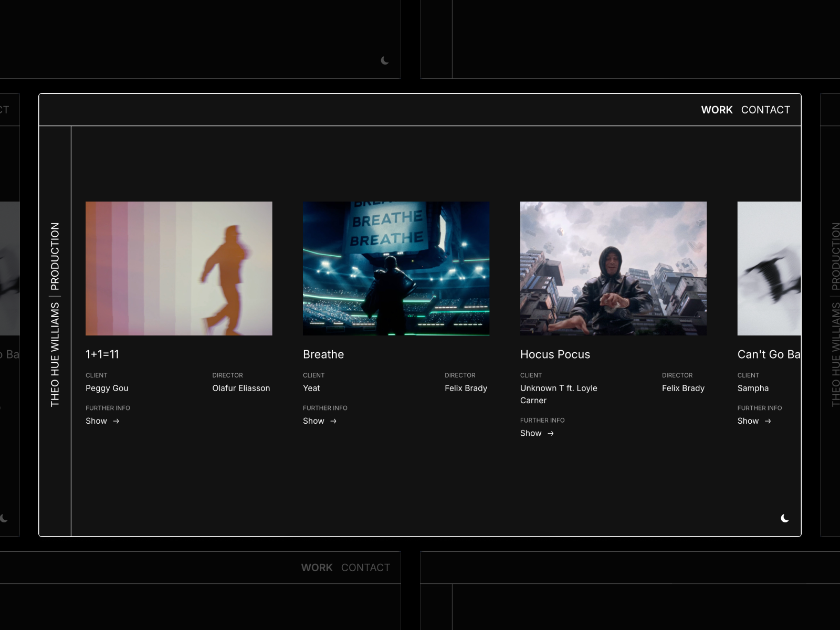Click client name Sampha

753,388
